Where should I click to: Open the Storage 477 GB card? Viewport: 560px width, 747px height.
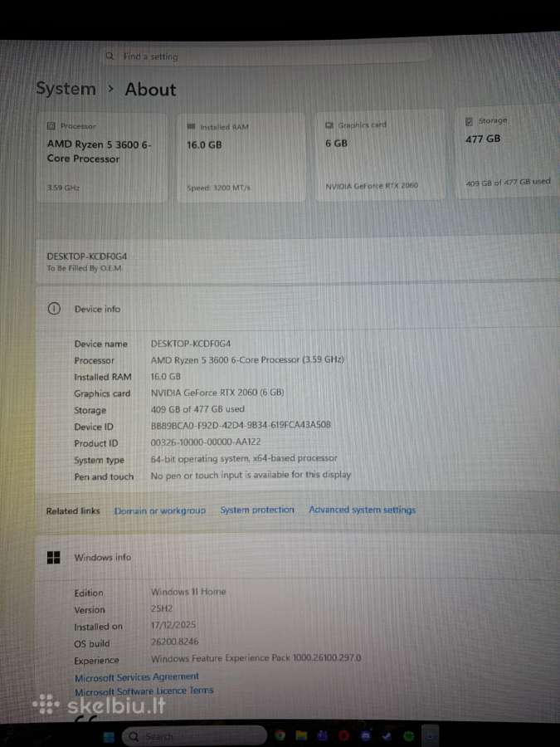click(507, 153)
